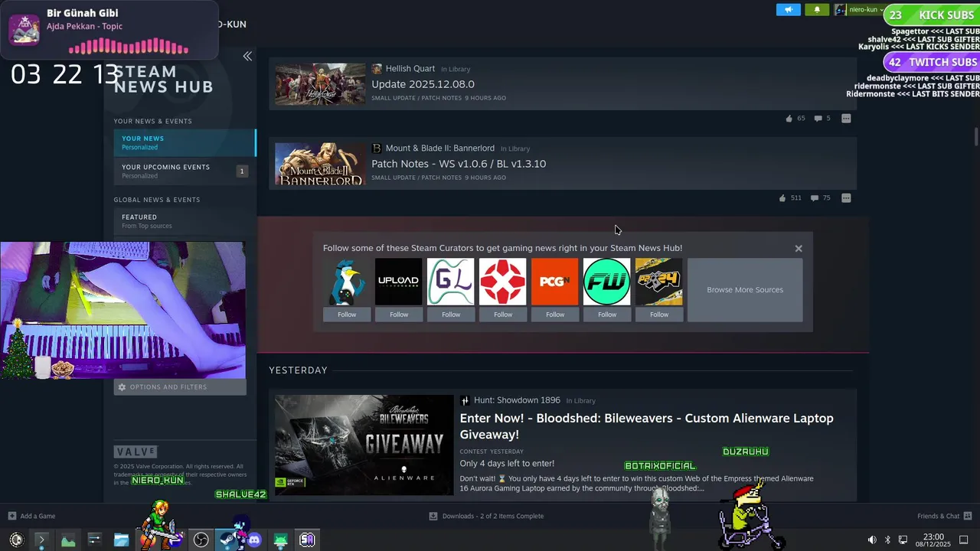The height and width of the screenshot is (551, 980).
Task: Open Options and Filters
Action: tap(181, 387)
